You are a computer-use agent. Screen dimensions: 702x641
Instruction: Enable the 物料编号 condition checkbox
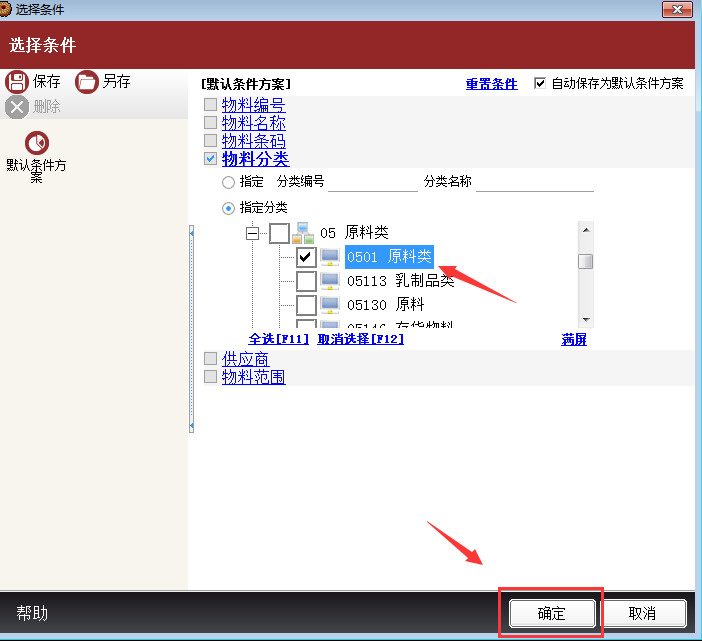click(x=210, y=105)
